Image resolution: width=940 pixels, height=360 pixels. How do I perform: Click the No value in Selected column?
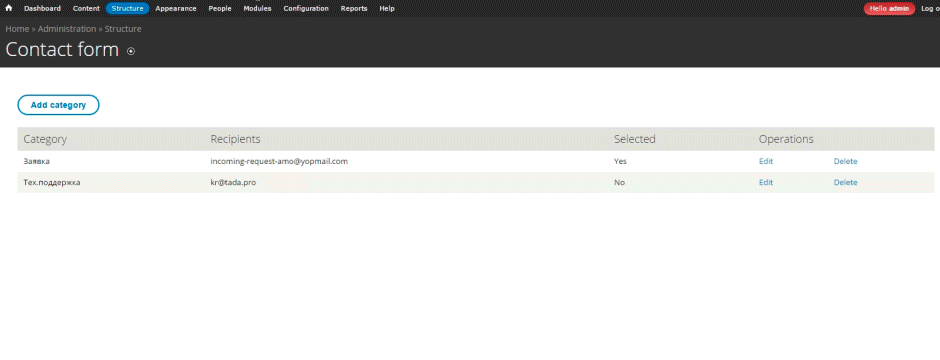pyautogui.click(x=619, y=182)
